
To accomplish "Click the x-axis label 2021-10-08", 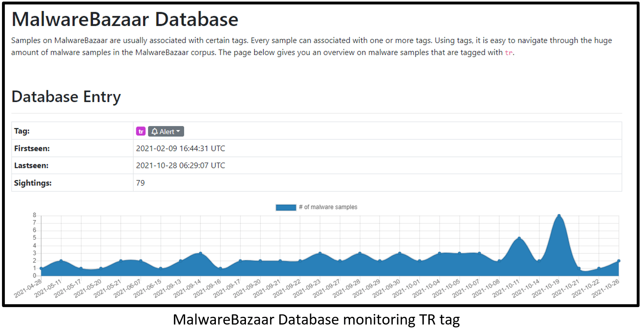I will (486, 288).
